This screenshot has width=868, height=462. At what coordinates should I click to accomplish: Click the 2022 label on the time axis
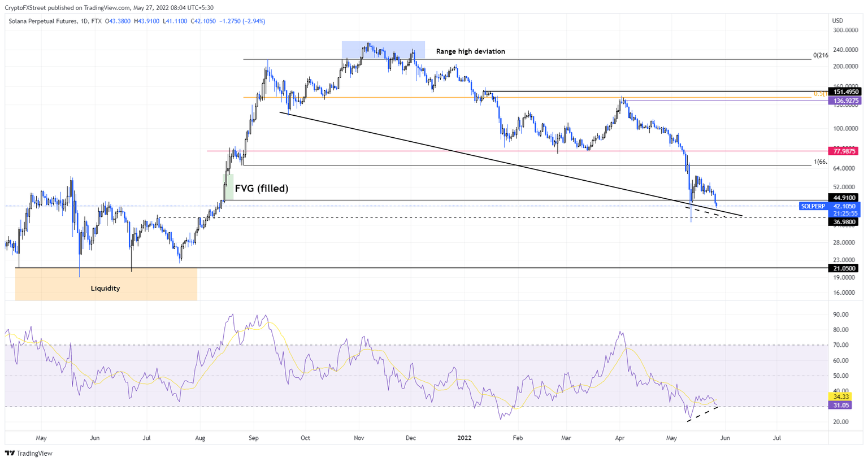point(465,438)
